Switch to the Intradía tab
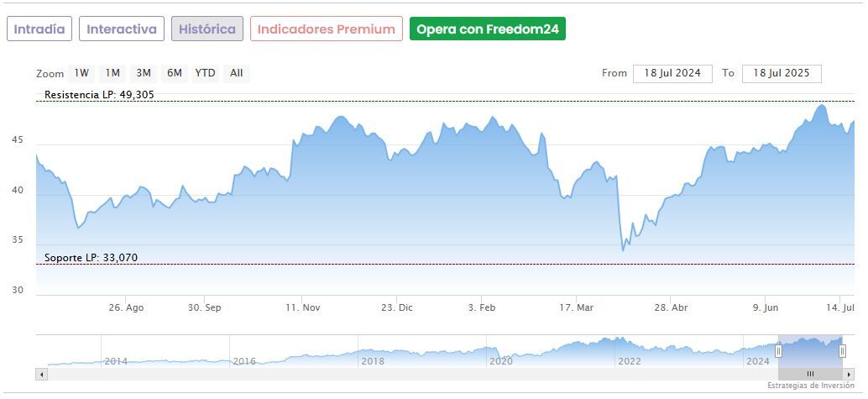 (39, 29)
